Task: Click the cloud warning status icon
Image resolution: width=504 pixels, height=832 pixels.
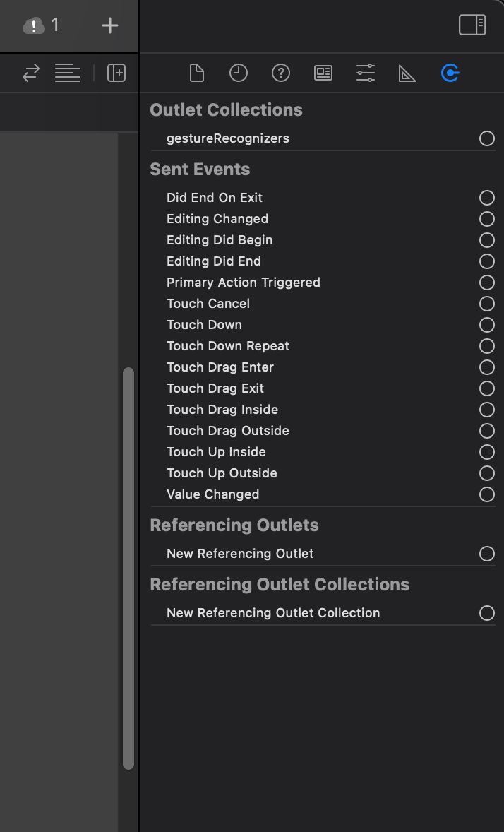Action: point(34,25)
